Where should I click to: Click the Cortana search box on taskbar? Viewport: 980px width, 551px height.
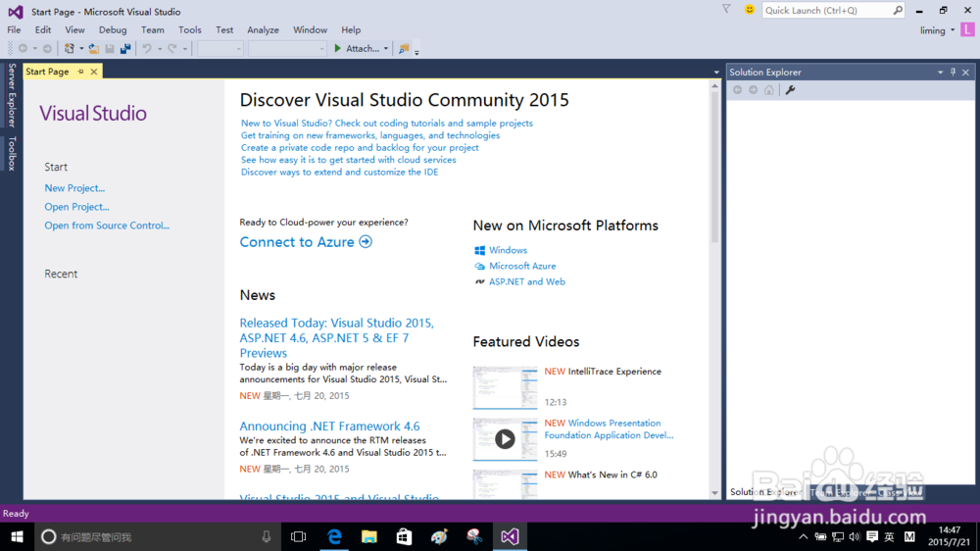click(x=156, y=536)
